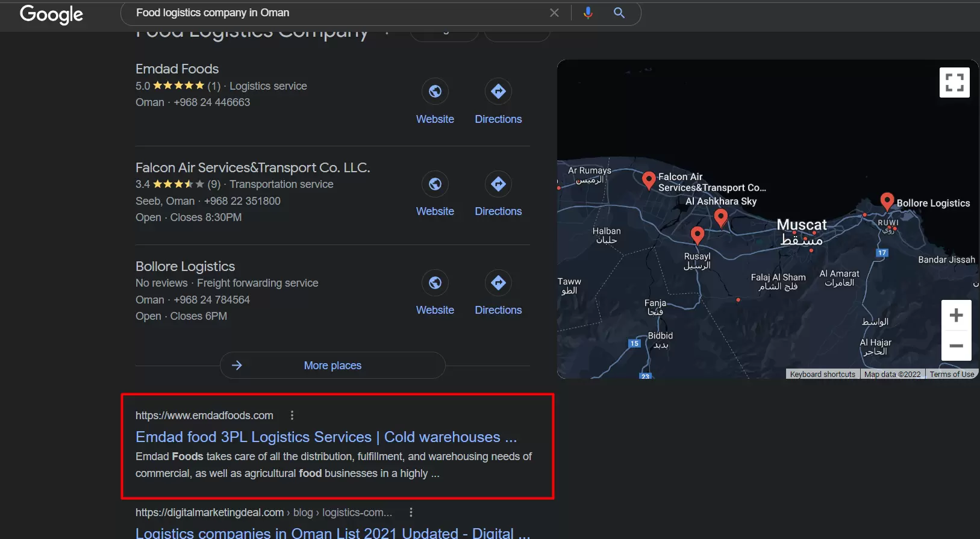Open Bollore Logistics website icon
The image size is (980, 539).
pos(435,283)
